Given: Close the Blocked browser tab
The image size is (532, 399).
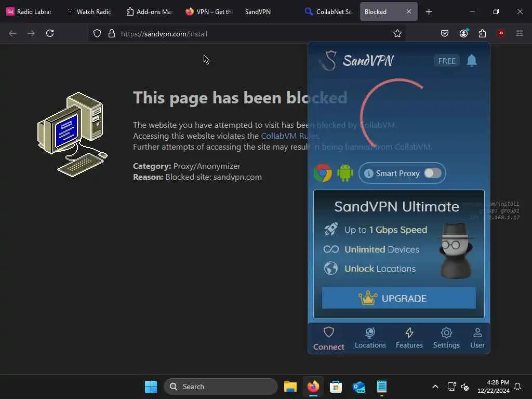Looking at the screenshot, I should click(409, 11).
